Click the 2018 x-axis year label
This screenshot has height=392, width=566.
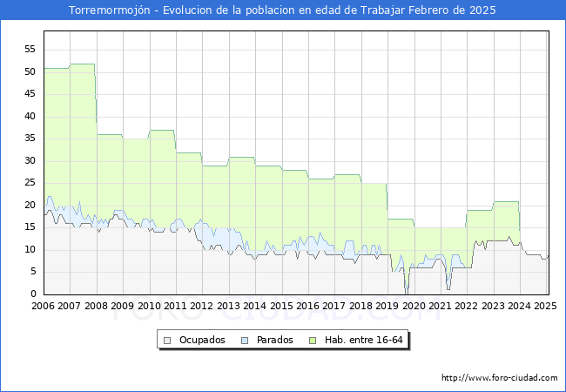361,306
